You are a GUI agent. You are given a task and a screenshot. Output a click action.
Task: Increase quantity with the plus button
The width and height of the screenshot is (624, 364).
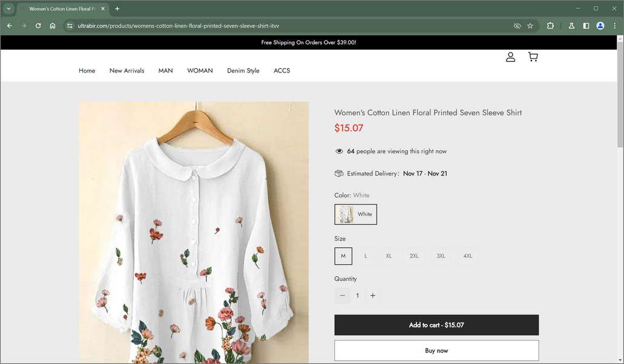point(373,296)
